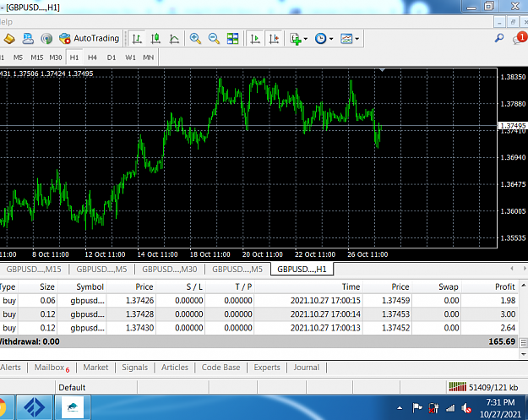The width and height of the screenshot is (528, 420).
Task: Sort trades by the T / P column header
Action: tap(230, 287)
